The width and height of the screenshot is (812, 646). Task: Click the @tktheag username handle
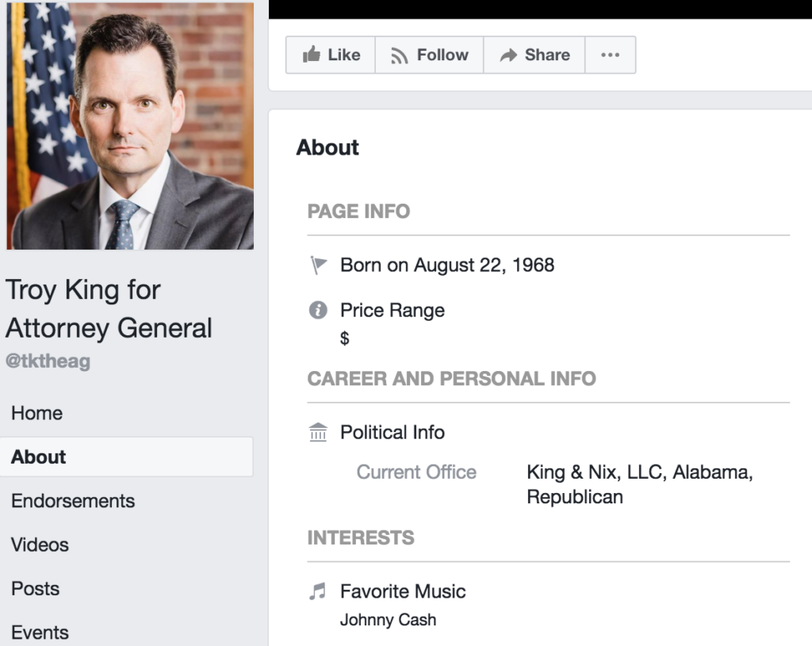tap(48, 361)
